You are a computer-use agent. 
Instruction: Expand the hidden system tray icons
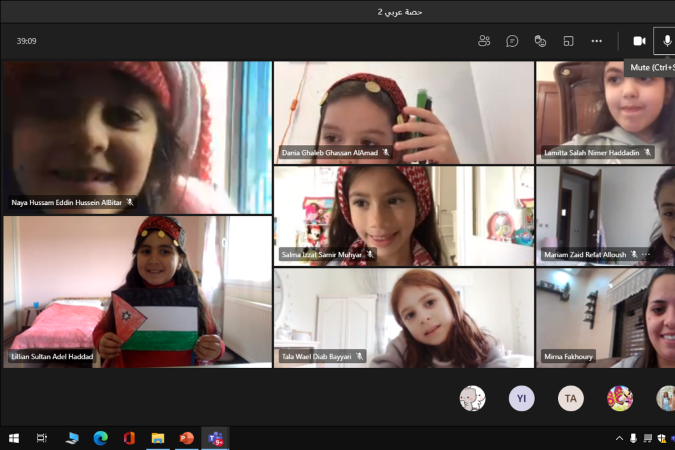(618, 438)
